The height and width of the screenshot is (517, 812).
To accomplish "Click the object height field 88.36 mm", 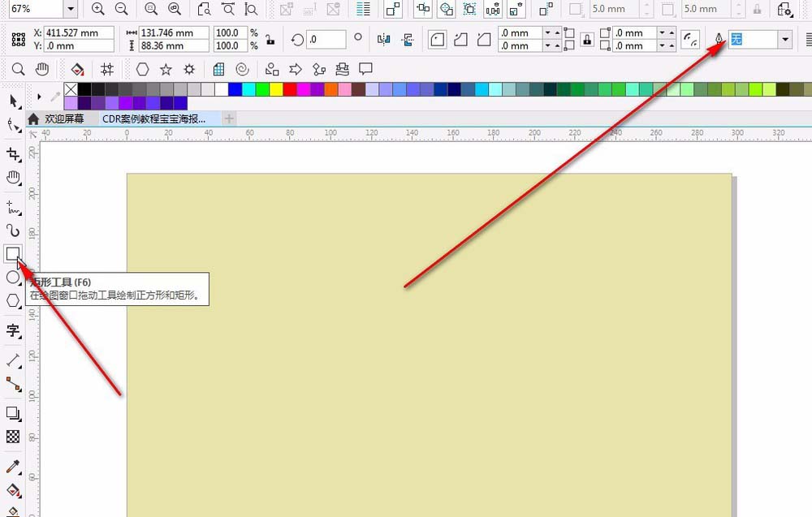I will (x=174, y=45).
